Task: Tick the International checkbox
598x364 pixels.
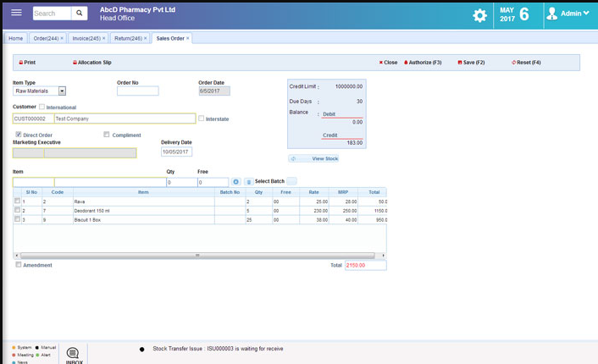Action: pos(42,108)
